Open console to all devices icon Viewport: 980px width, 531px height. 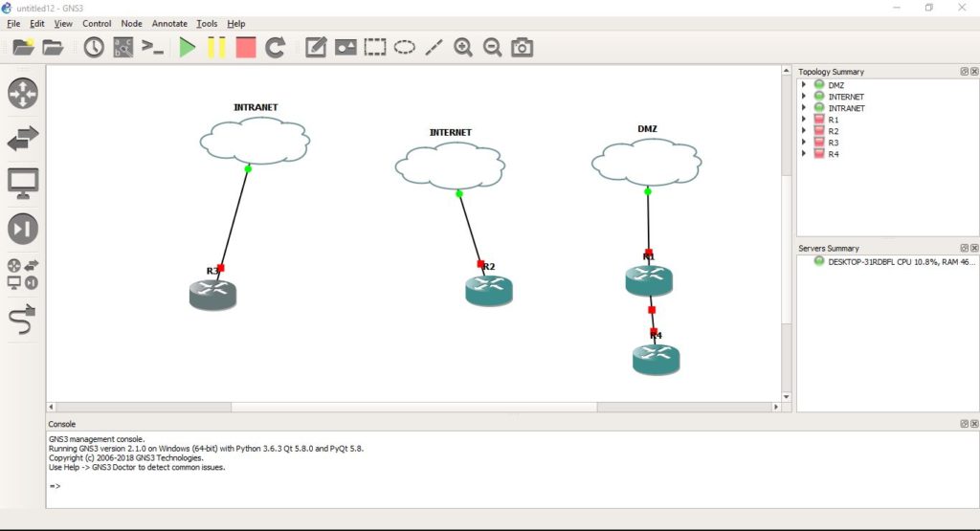click(x=152, y=48)
